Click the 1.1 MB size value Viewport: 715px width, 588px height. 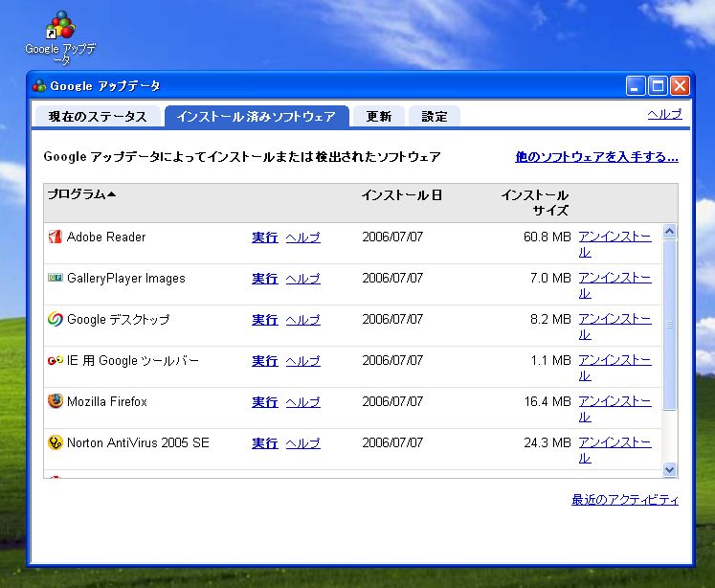(550, 360)
